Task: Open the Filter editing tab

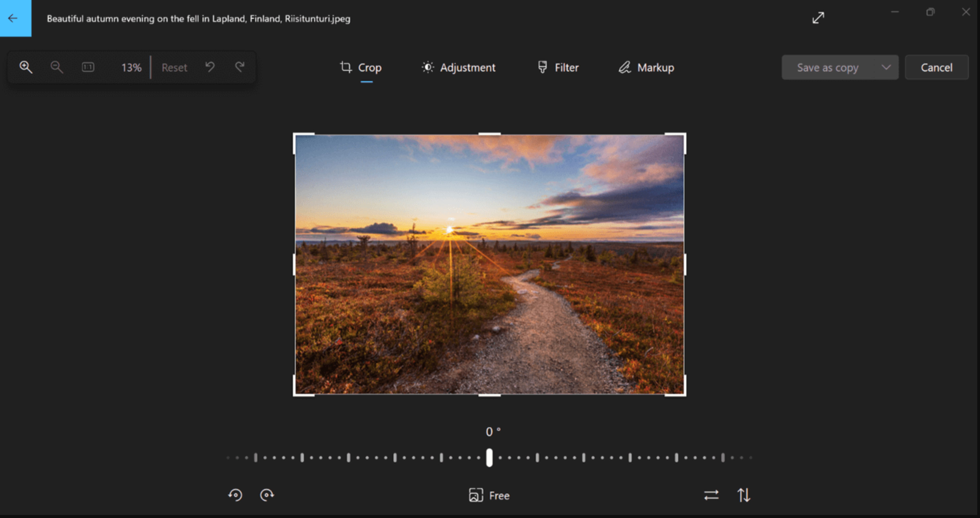Action: point(558,67)
